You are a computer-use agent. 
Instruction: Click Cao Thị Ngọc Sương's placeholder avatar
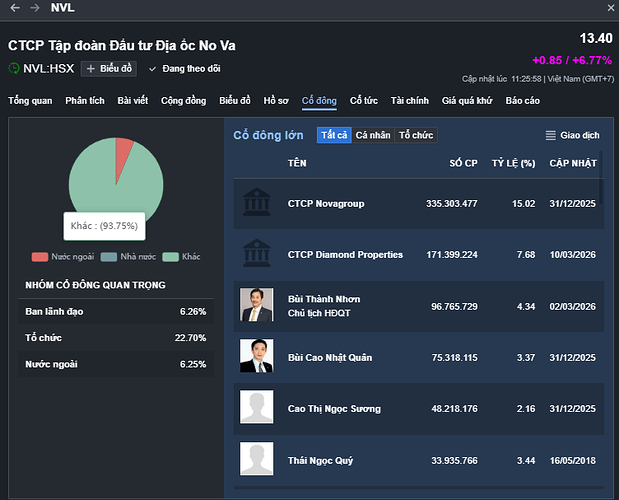coord(257,407)
